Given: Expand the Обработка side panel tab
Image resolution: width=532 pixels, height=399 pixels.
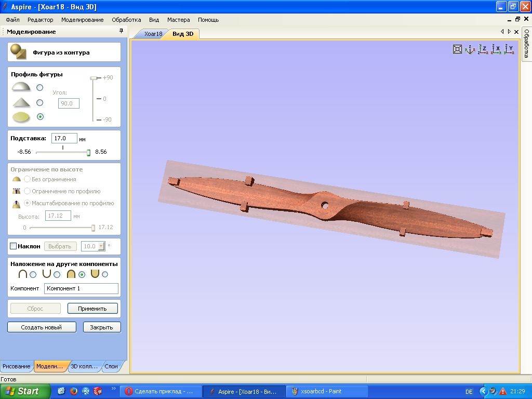Looking at the screenshot, I should [x=526, y=44].
